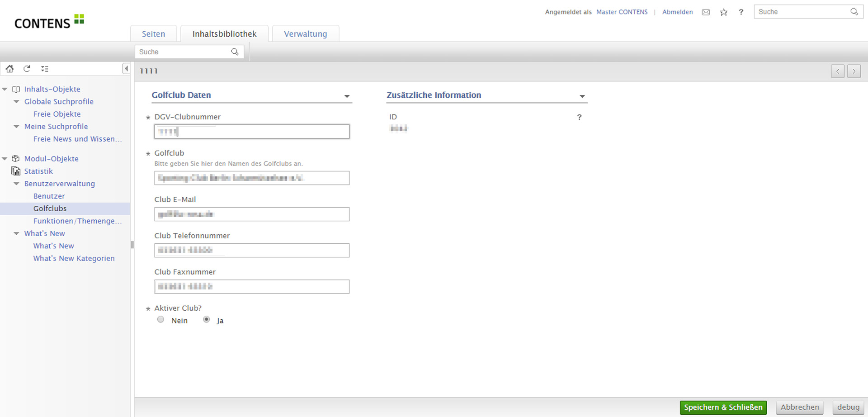This screenshot has height=417, width=868.
Task: Click Speichern & Schließen button
Action: click(723, 408)
